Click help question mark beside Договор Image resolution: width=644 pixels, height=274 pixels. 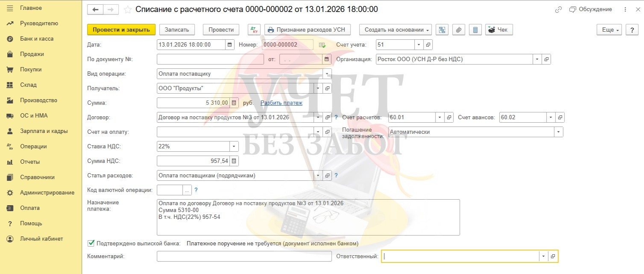point(336,117)
